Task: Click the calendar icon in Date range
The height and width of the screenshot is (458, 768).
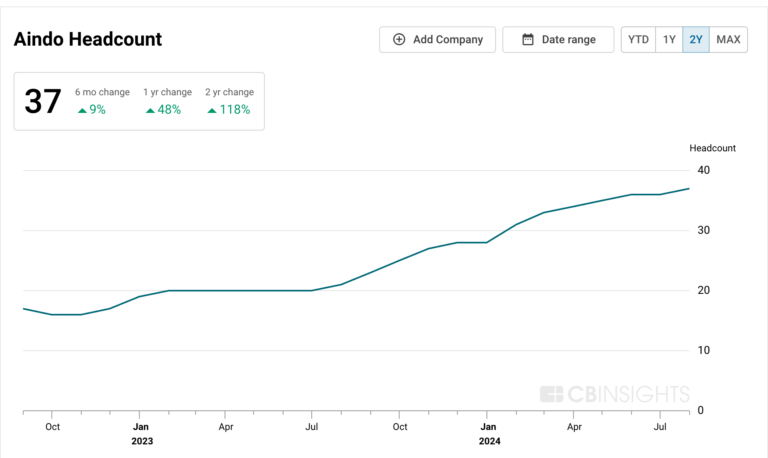Action: pyautogui.click(x=528, y=40)
